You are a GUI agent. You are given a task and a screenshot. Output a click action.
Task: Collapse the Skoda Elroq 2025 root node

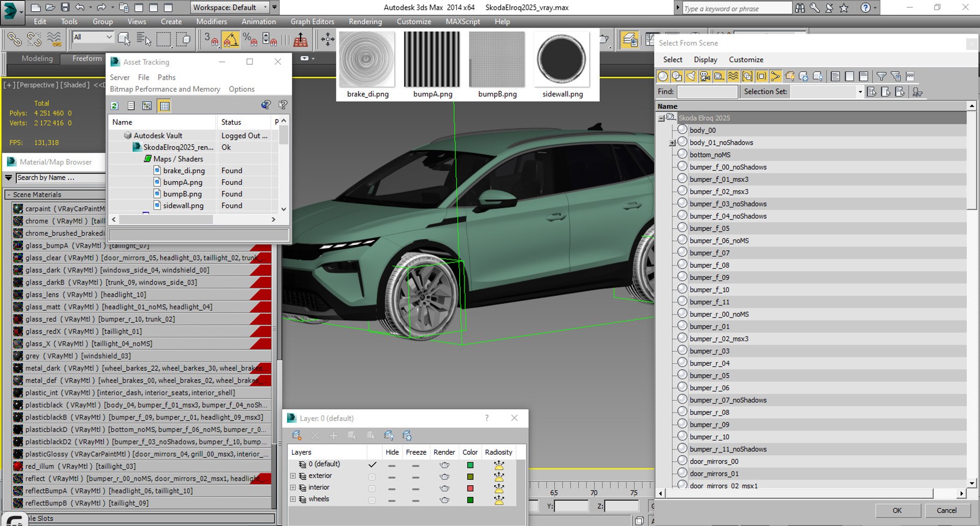pos(661,118)
